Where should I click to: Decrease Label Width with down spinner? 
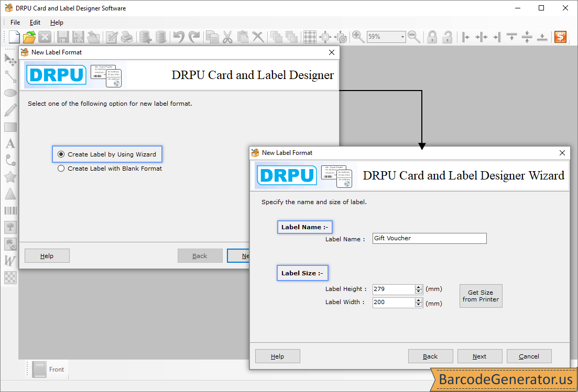coord(418,305)
